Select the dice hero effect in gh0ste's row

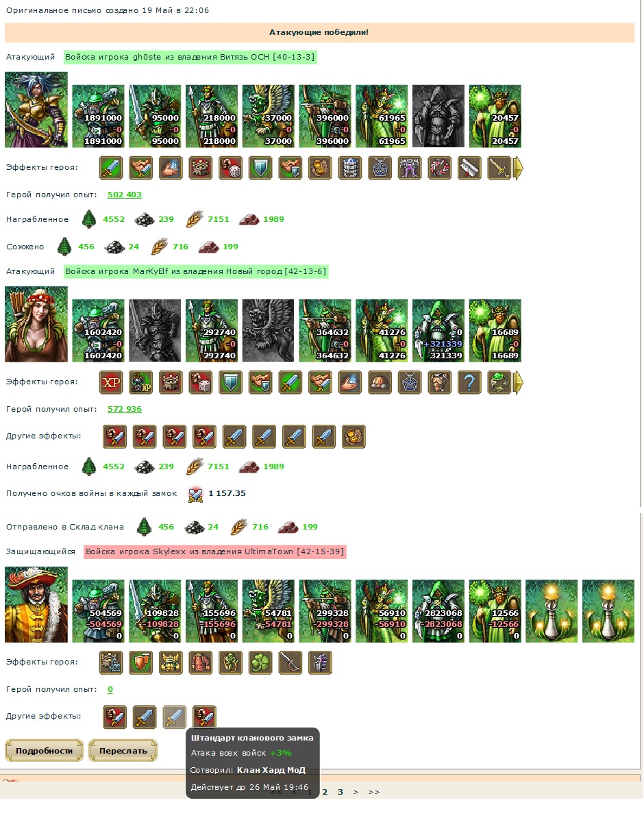coord(230,168)
